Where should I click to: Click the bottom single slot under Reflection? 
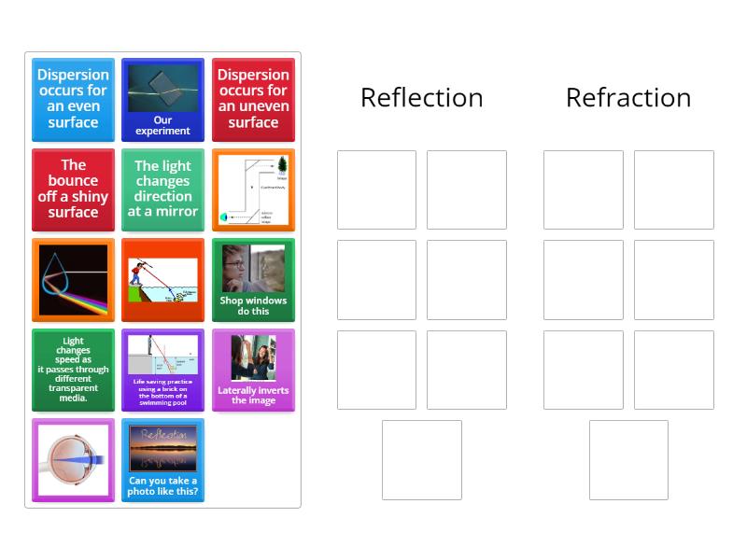tap(421, 459)
